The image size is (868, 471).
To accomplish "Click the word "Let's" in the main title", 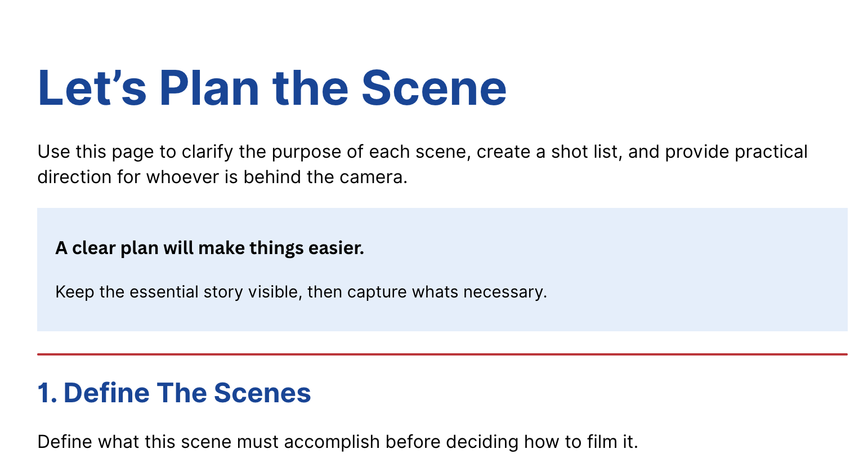I will click(92, 88).
